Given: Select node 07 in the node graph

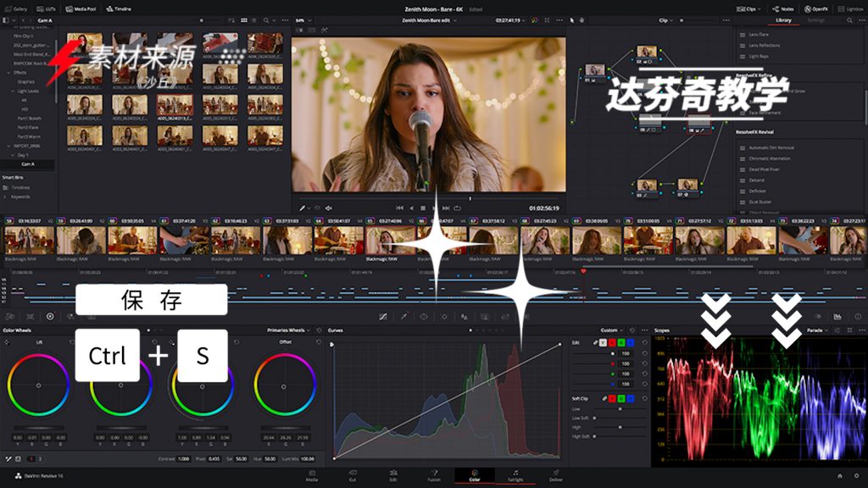Looking at the screenshot, I should coord(687,187).
